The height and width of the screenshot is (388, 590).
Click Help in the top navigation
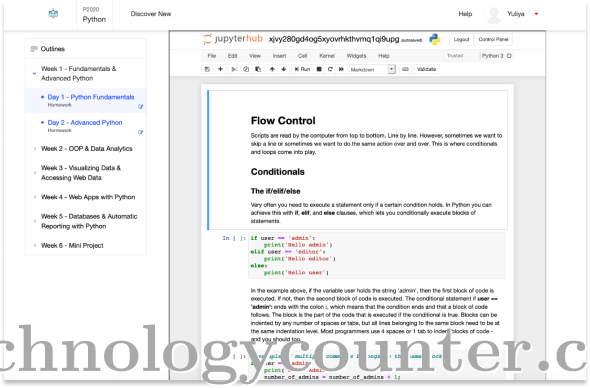tap(465, 14)
